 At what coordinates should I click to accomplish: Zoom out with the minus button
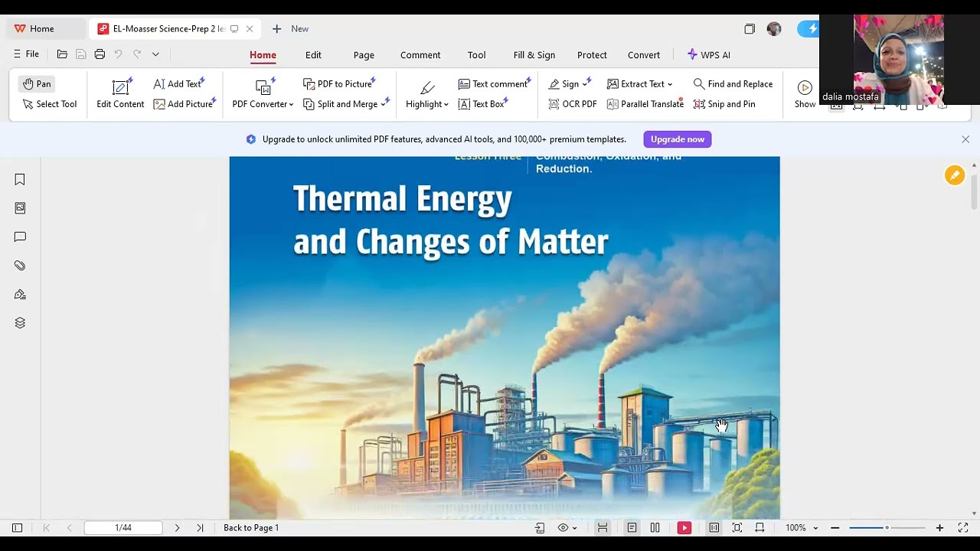[835, 528]
